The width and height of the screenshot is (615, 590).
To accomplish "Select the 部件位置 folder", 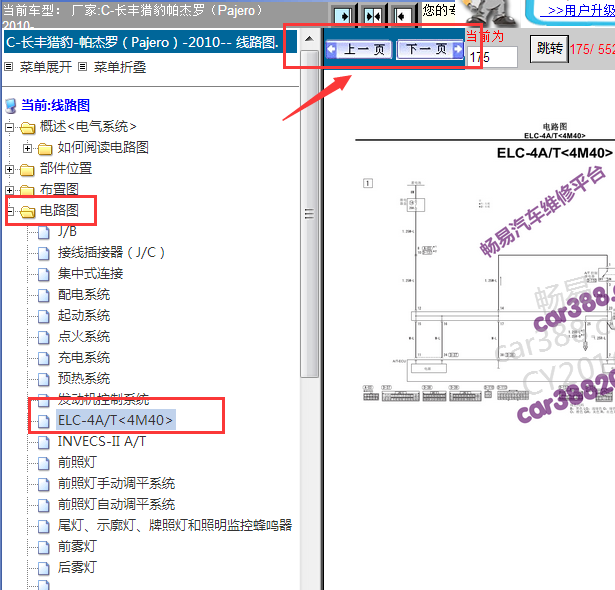I will [x=66, y=168].
